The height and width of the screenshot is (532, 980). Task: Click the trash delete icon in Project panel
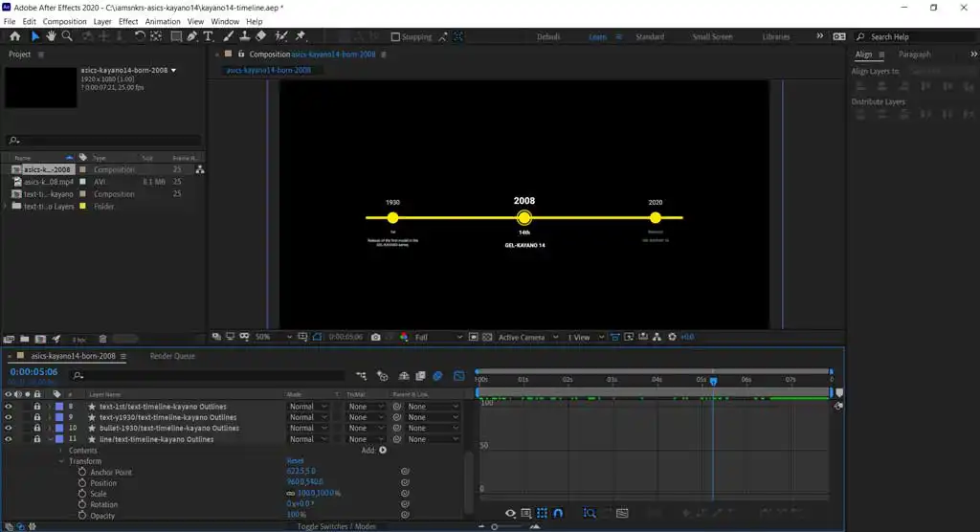103,339
